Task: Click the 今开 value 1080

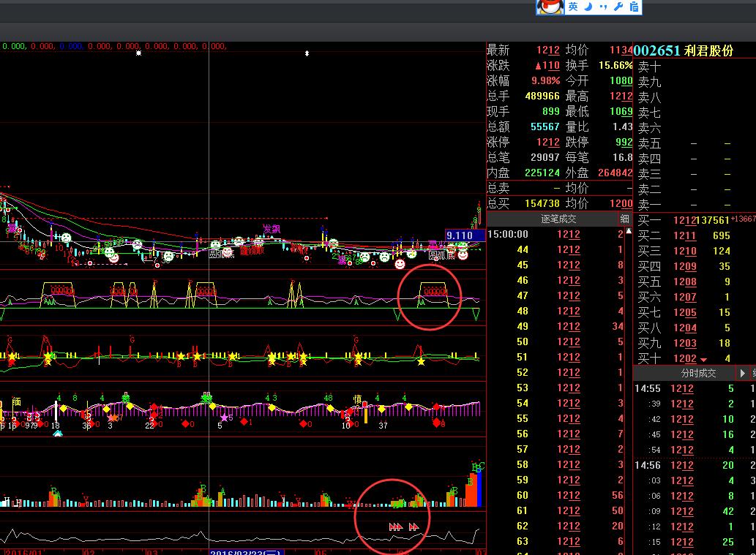Action: click(621, 80)
